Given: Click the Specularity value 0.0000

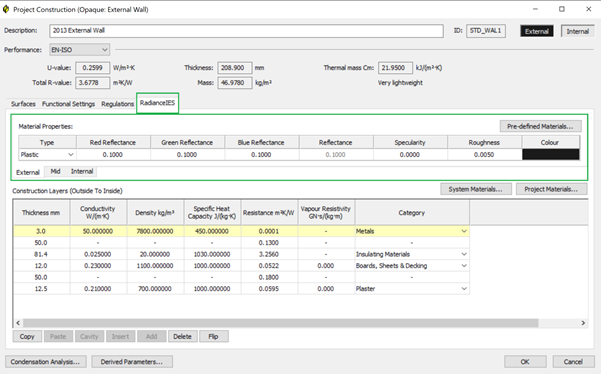Looking at the screenshot, I should click(410, 154).
